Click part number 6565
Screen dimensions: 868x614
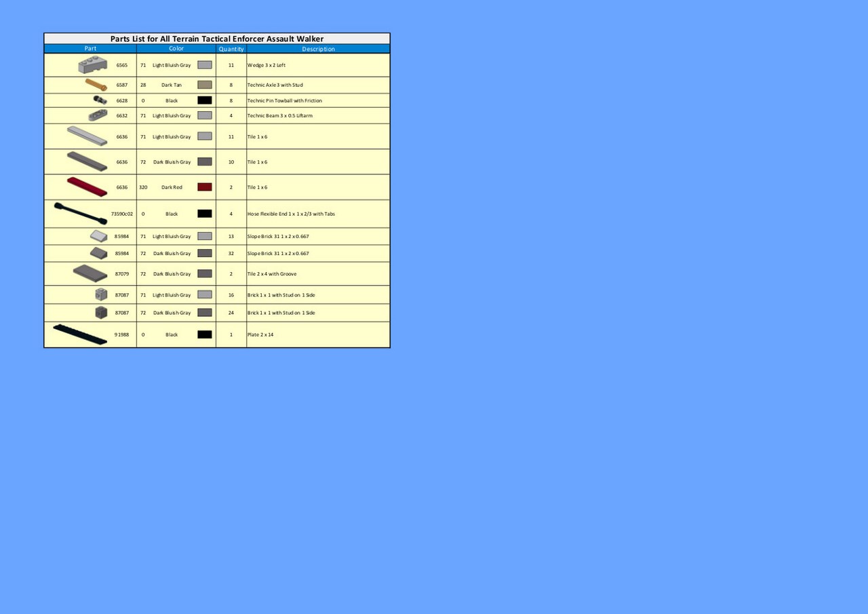click(122, 65)
